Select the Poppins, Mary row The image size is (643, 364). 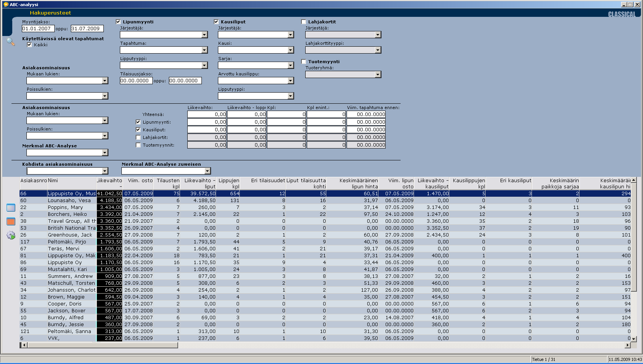click(325, 207)
